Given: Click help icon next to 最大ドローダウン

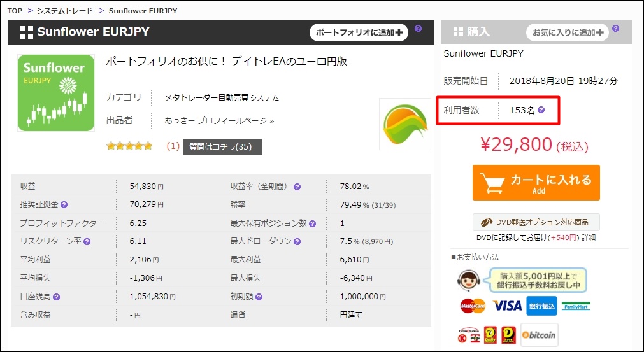Looking at the screenshot, I should (x=297, y=242).
